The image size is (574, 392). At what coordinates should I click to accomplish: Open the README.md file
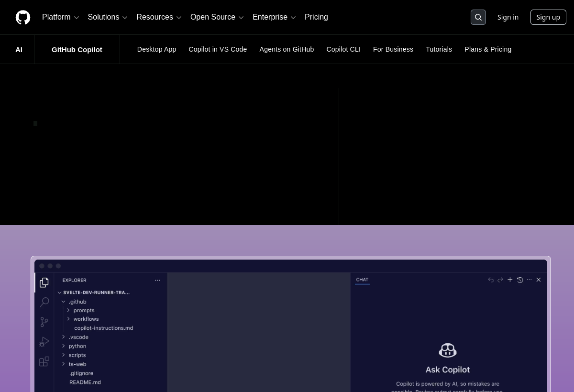(85, 382)
